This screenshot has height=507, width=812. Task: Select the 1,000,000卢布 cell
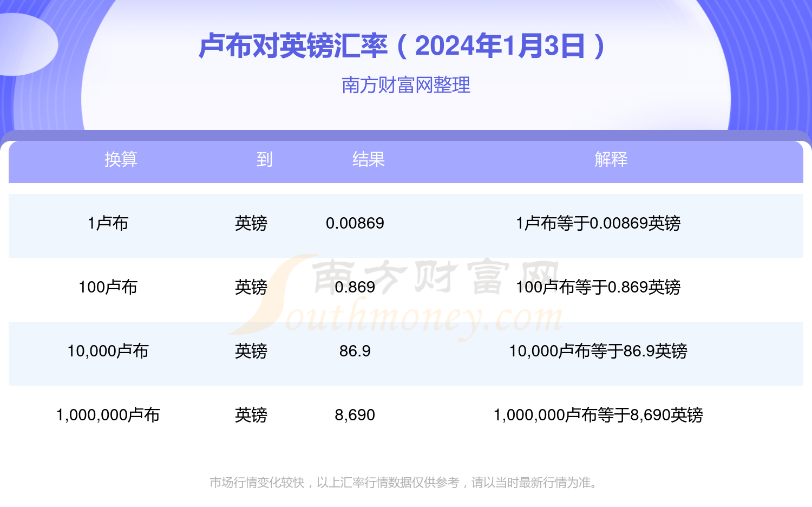108,415
